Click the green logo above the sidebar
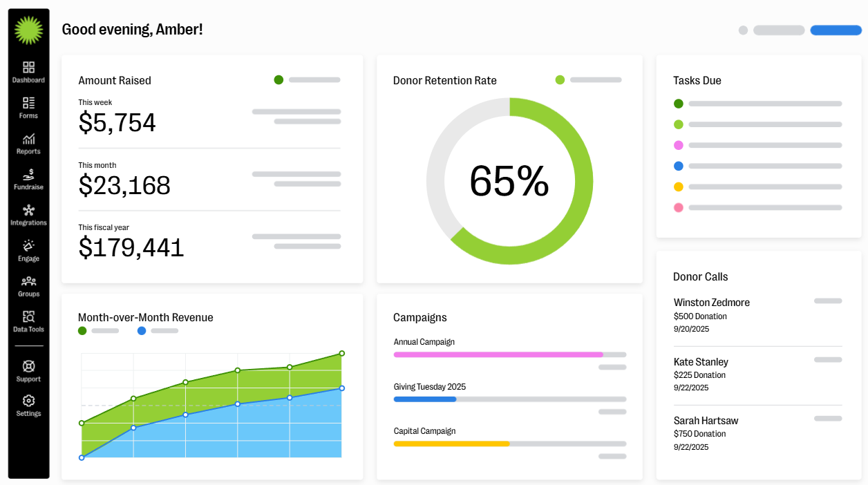Viewport: 868px width, 485px height. tap(28, 30)
